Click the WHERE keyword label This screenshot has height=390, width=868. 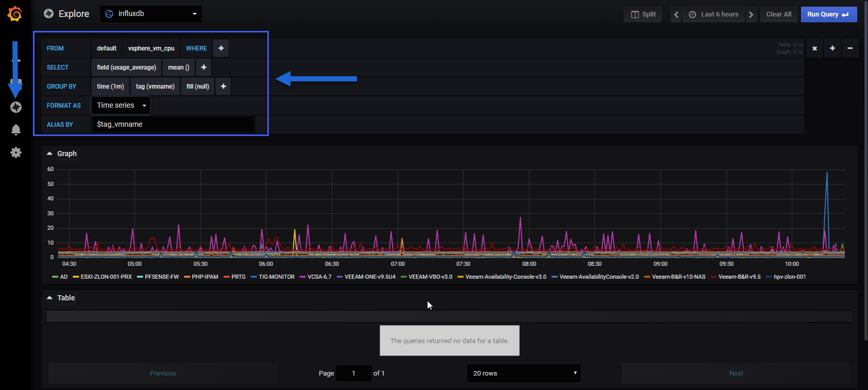[x=196, y=48]
